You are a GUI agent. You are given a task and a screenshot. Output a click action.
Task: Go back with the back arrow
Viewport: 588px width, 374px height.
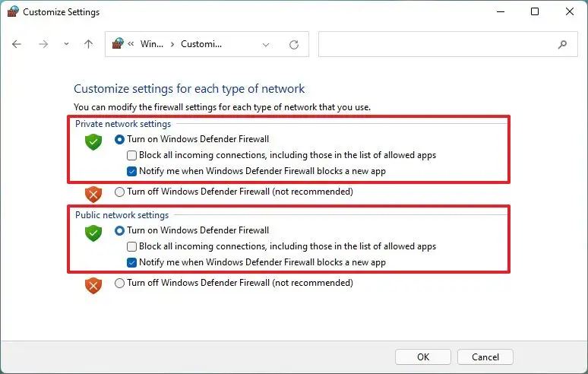[17, 44]
